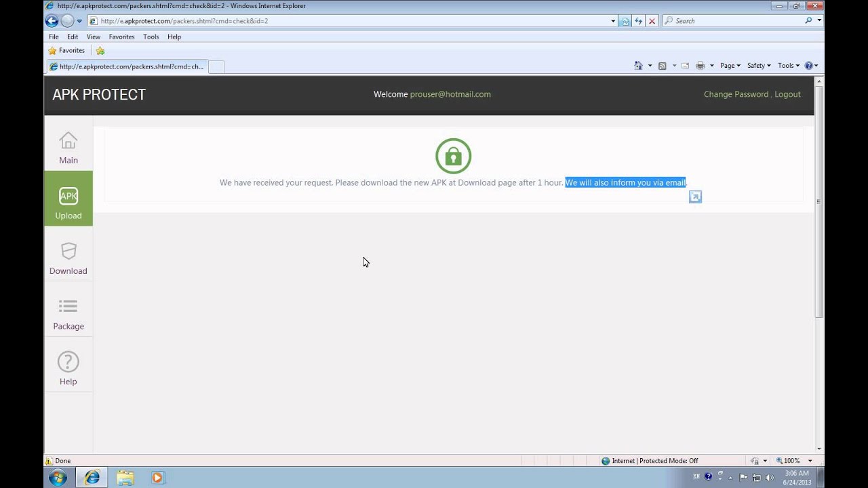
Task: Toggle Compatibility View button in address bar
Action: pos(625,21)
